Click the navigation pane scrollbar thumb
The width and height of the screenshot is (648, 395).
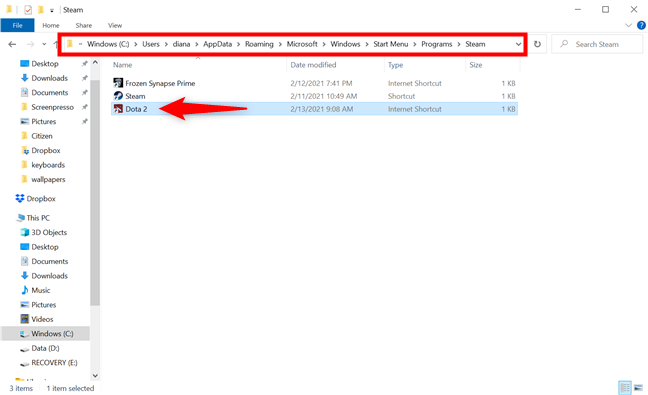[95, 192]
